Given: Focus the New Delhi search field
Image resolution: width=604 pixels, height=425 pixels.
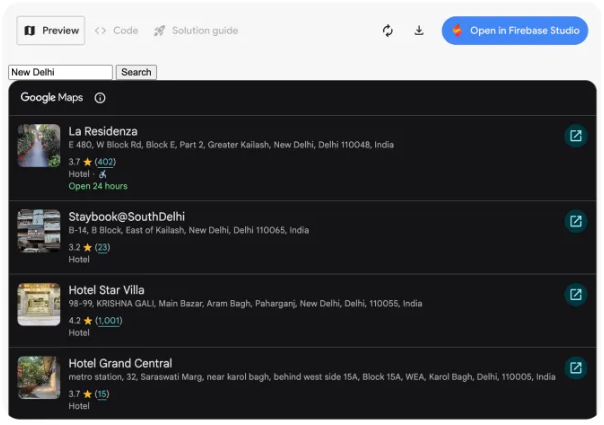Looking at the screenshot, I should point(60,72).
